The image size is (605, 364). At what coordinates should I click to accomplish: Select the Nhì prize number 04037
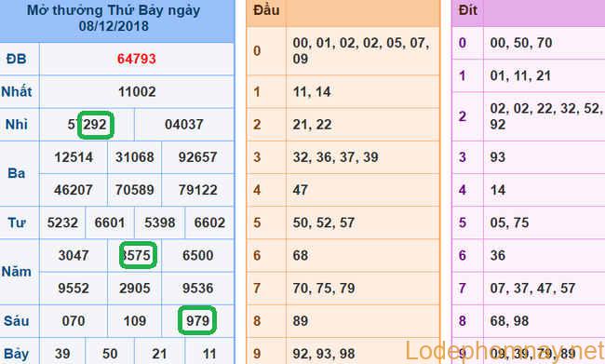(184, 125)
